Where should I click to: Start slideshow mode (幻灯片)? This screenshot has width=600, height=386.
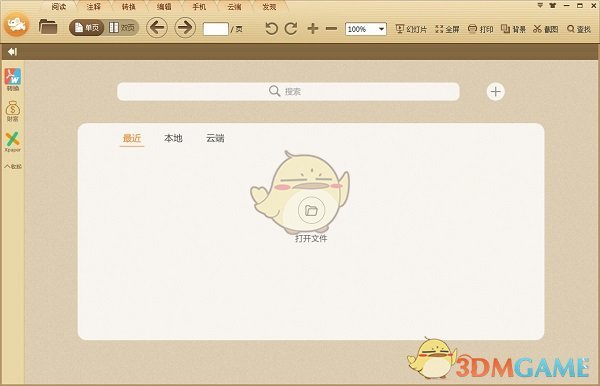coord(411,29)
